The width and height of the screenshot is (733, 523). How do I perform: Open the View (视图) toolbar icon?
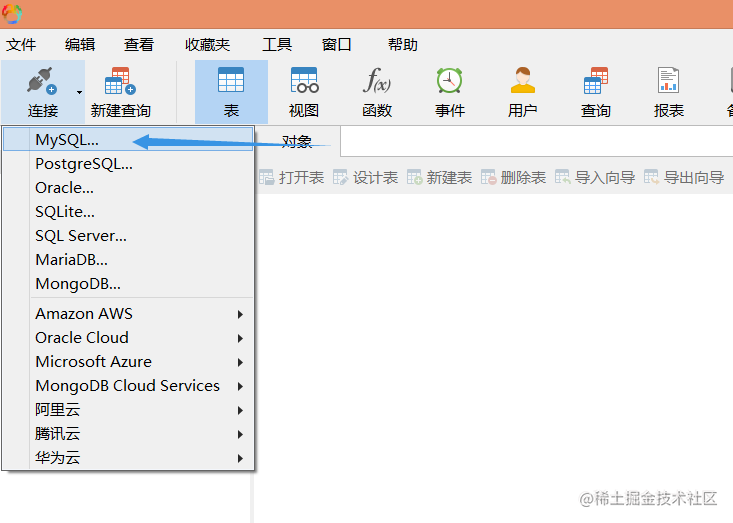point(304,80)
